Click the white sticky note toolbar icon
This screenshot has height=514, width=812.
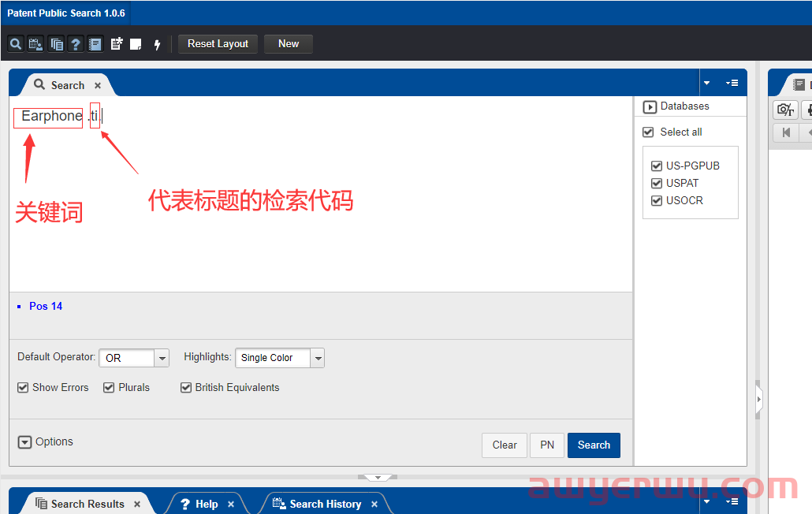(x=136, y=44)
